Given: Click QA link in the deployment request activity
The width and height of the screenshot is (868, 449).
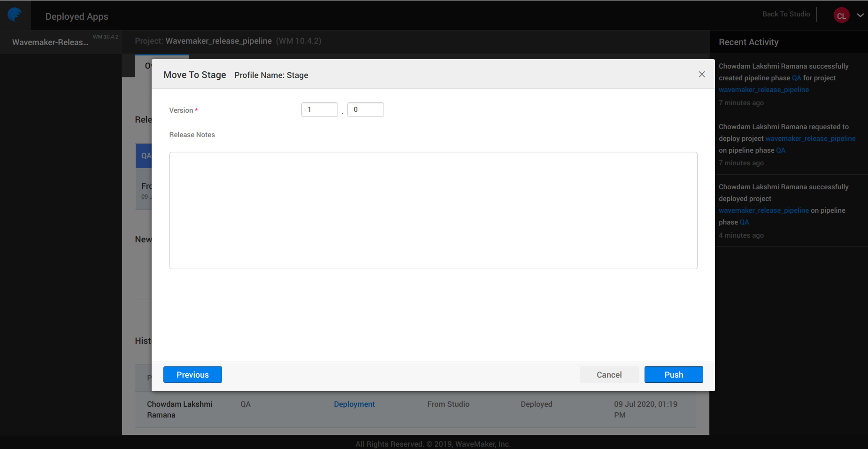Looking at the screenshot, I should (x=781, y=150).
